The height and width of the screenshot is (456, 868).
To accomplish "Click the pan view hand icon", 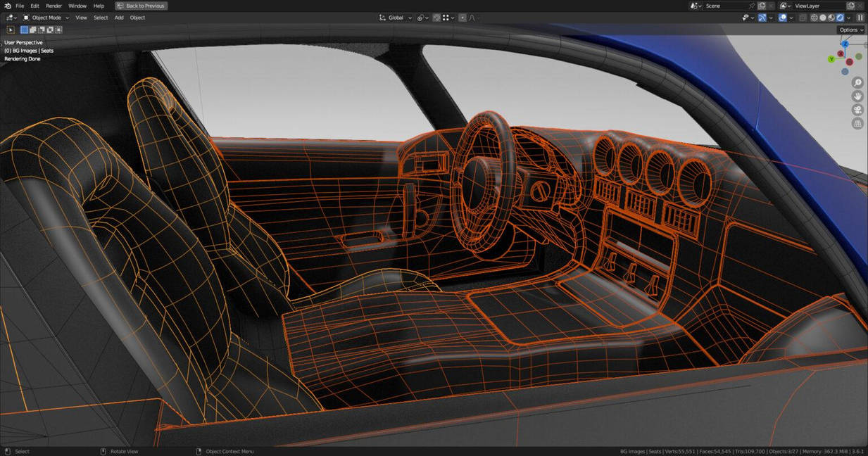I will point(857,96).
